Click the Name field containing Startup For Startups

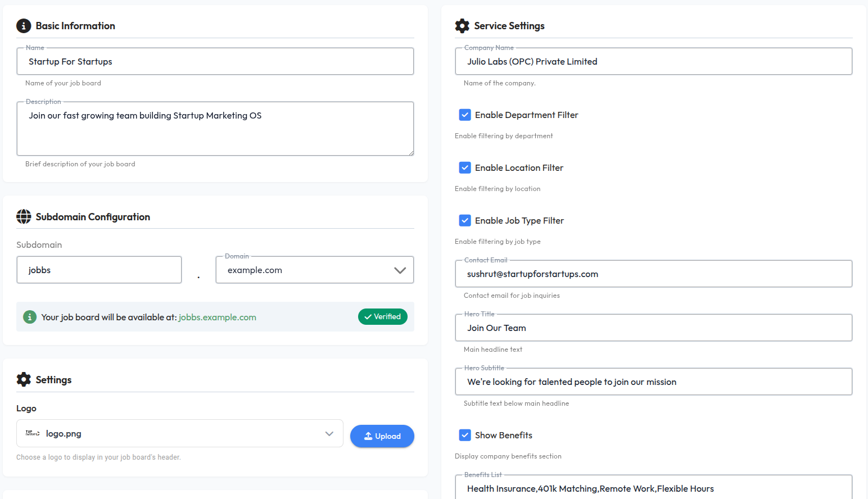point(215,61)
